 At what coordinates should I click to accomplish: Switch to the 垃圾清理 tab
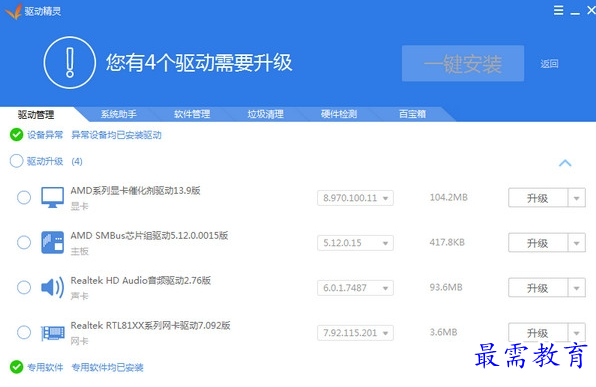coord(265,114)
